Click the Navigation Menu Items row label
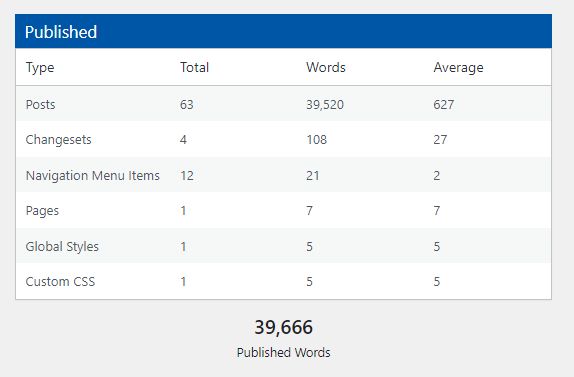The image size is (574, 377). tap(93, 176)
